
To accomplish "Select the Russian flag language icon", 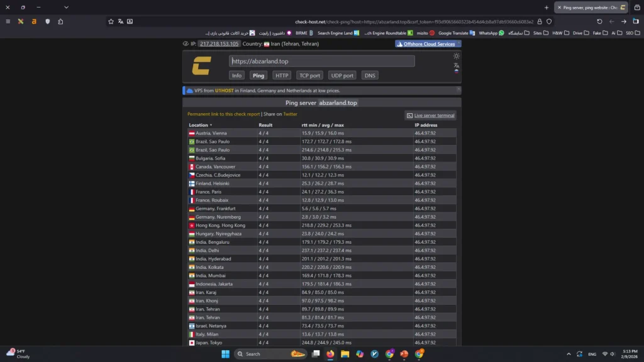I will coord(457,72).
